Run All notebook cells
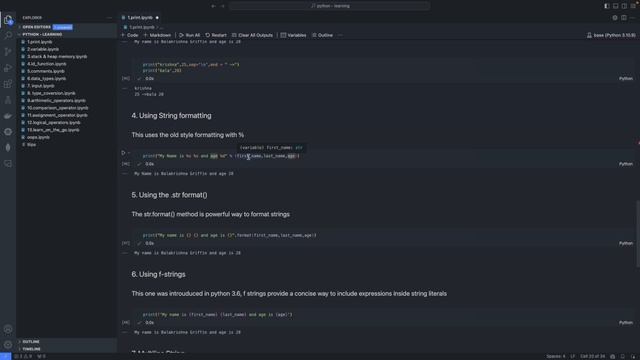The width and height of the screenshot is (640, 360). [x=189, y=35]
